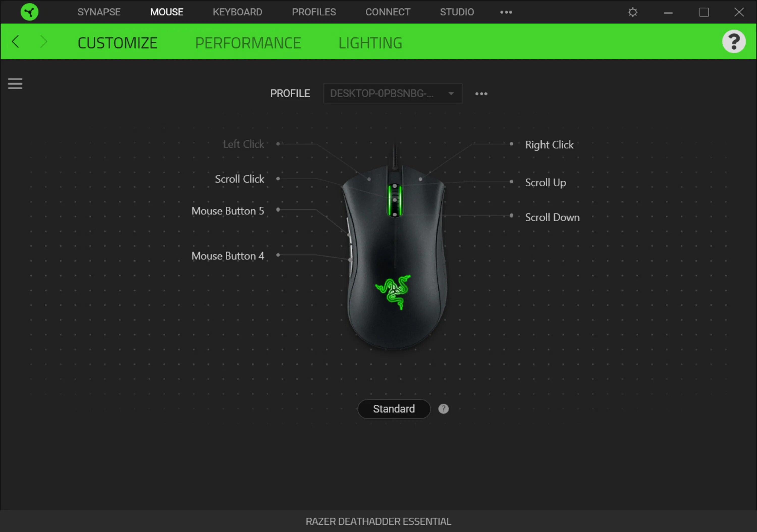Go back with the left arrow icon
The width and height of the screenshot is (757, 532).
(x=15, y=42)
